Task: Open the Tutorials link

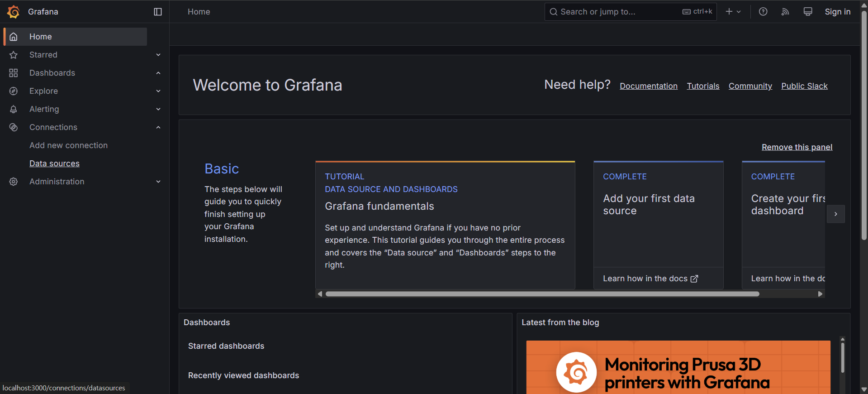Action: pyautogui.click(x=703, y=86)
